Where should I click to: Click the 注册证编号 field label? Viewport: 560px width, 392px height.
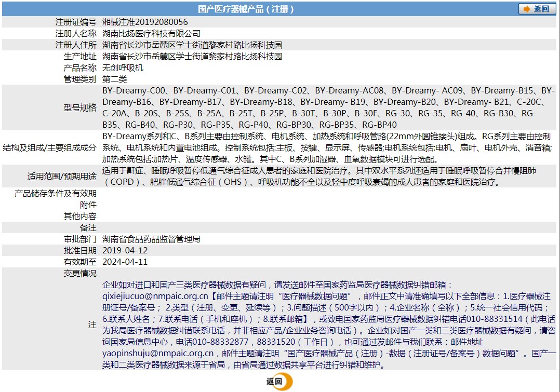click(76, 22)
